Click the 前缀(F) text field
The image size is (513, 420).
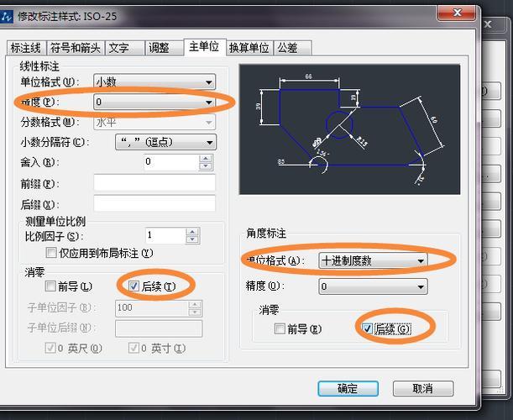[x=154, y=182]
